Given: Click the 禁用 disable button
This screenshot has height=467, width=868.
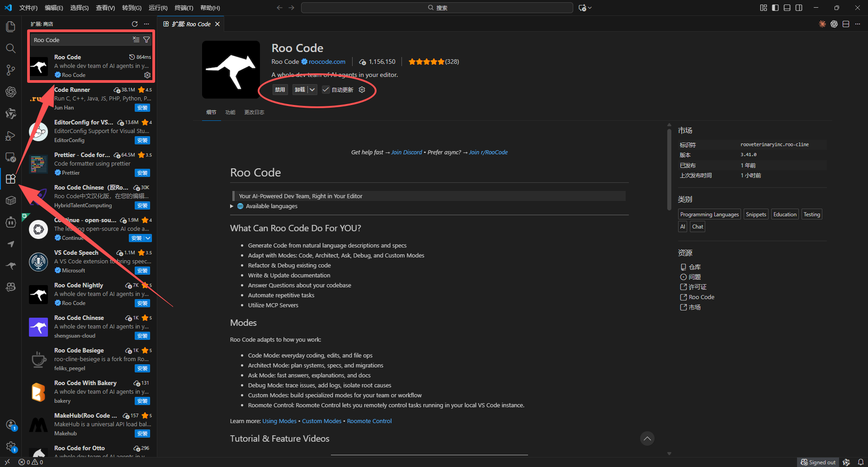Looking at the screenshot, I should point(280,90).
